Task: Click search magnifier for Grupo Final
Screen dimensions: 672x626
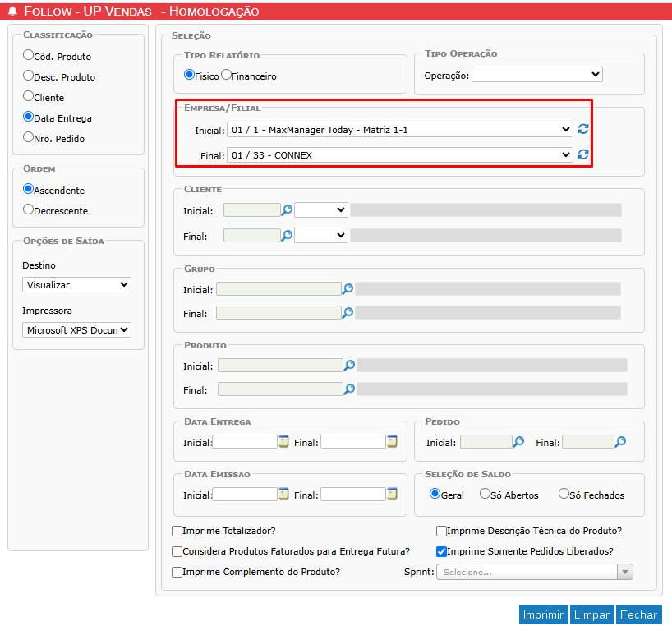Action: tap(348, 313)
